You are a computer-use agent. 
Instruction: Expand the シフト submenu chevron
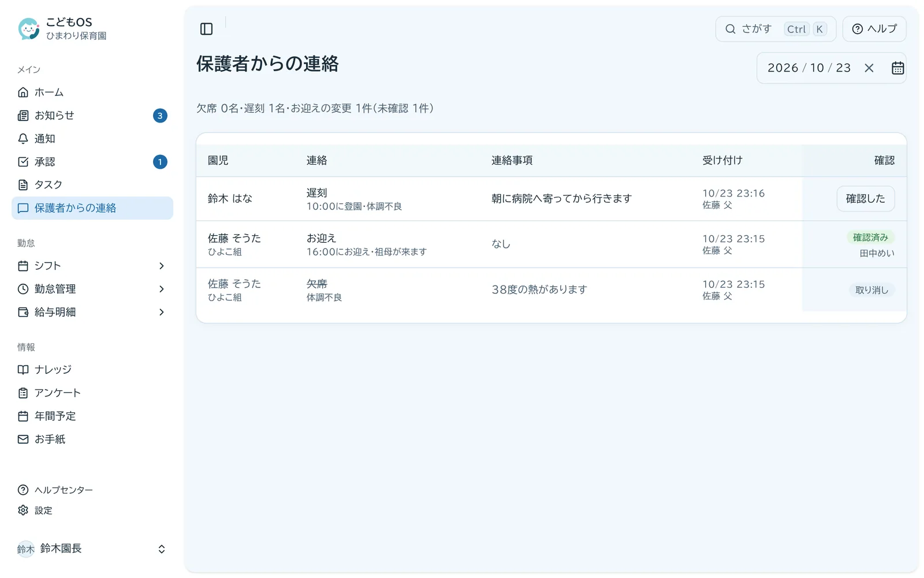tap(162, 266)
